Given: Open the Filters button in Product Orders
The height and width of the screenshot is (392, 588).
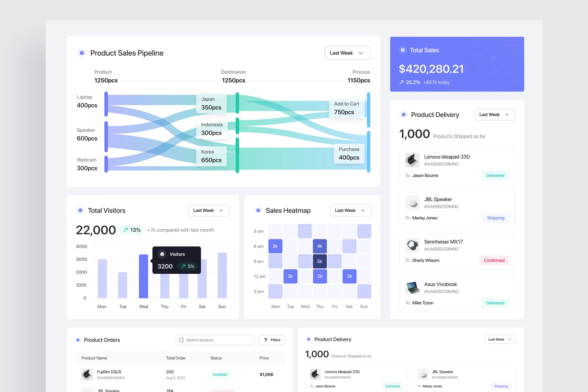Looking at the screenshot, I should click(272, 340).
